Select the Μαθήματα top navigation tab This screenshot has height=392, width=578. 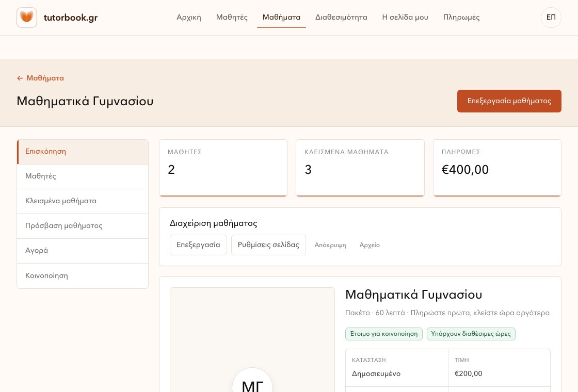click(281, 18)
